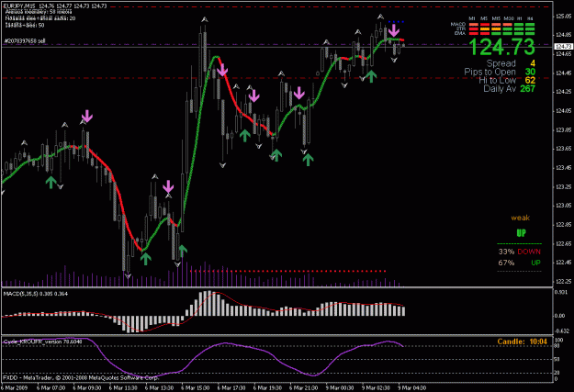
Task: Click the Cycle scale value 100
Action: pos(558,340)
